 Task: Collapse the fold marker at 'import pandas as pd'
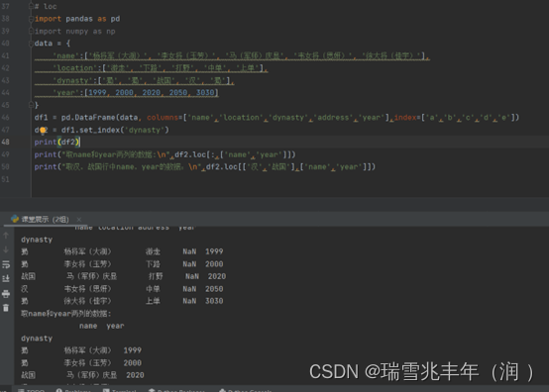(31, 19)
